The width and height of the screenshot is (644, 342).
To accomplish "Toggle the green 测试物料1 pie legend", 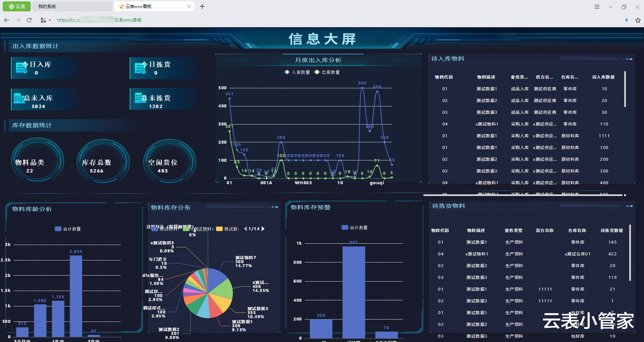I will coord(198,229).
